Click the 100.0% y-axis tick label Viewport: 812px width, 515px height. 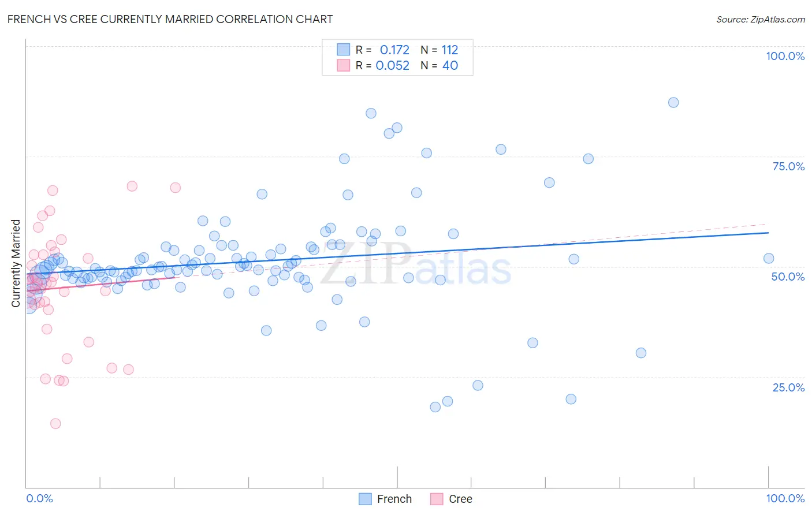tap(785, 56)
